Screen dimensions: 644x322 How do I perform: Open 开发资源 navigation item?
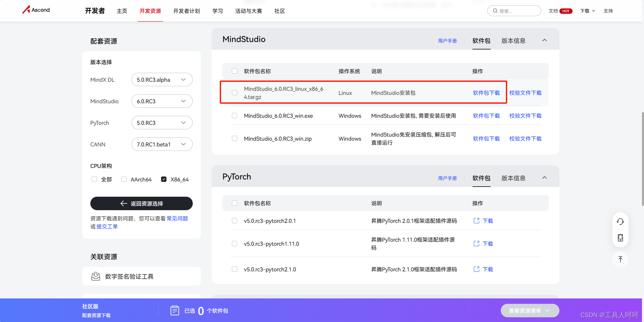150,11
